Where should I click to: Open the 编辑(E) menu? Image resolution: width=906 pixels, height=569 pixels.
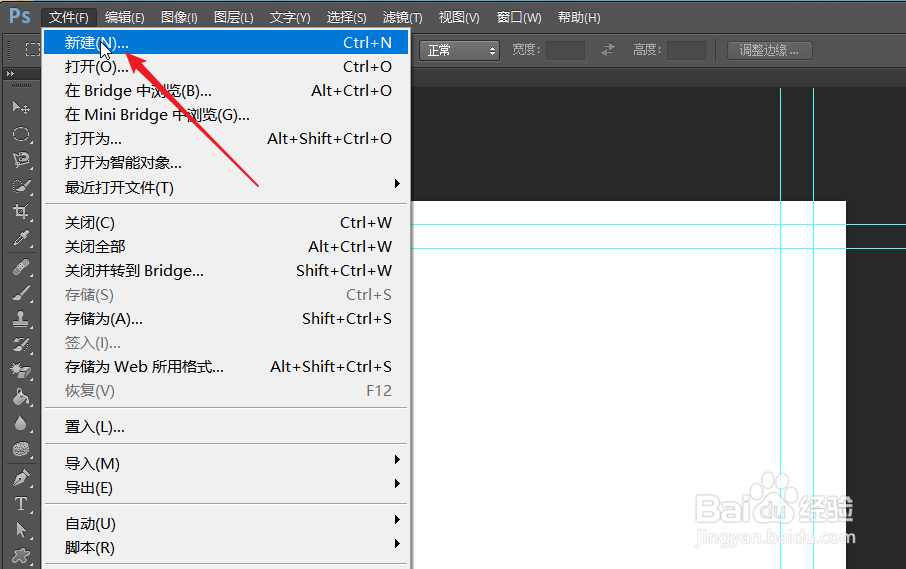pyautogui.click(x=124, y=17)
